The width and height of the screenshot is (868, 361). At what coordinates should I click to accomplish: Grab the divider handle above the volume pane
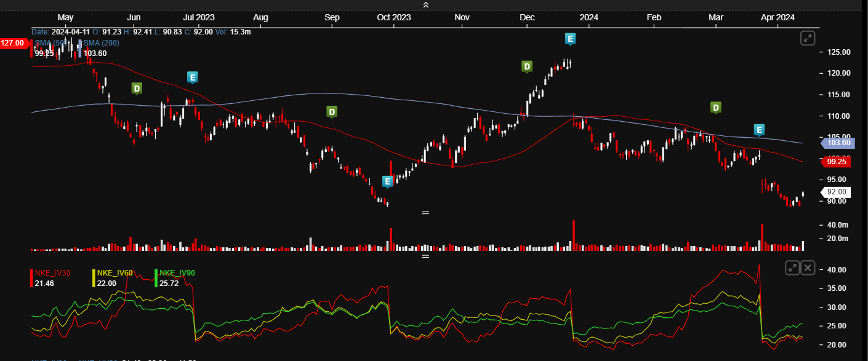(x=425, y=212)
